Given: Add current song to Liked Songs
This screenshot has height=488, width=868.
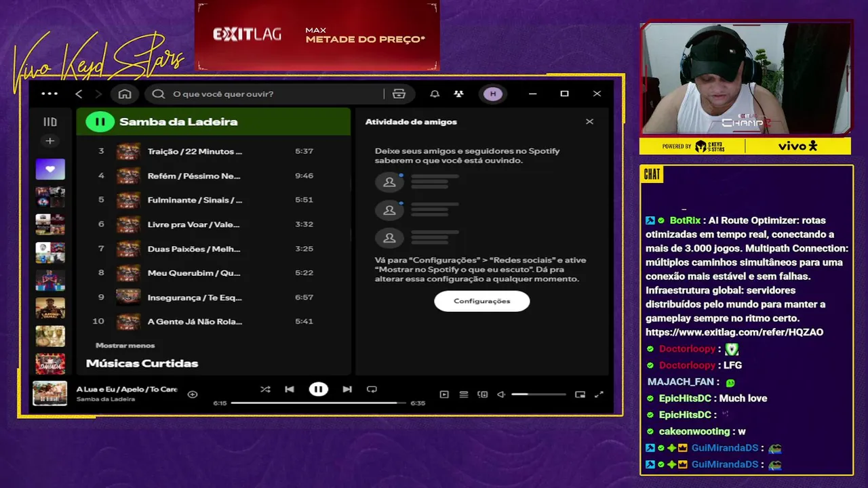Looking at the screenshot, I should pyautogui.click(x=193, y=394).
